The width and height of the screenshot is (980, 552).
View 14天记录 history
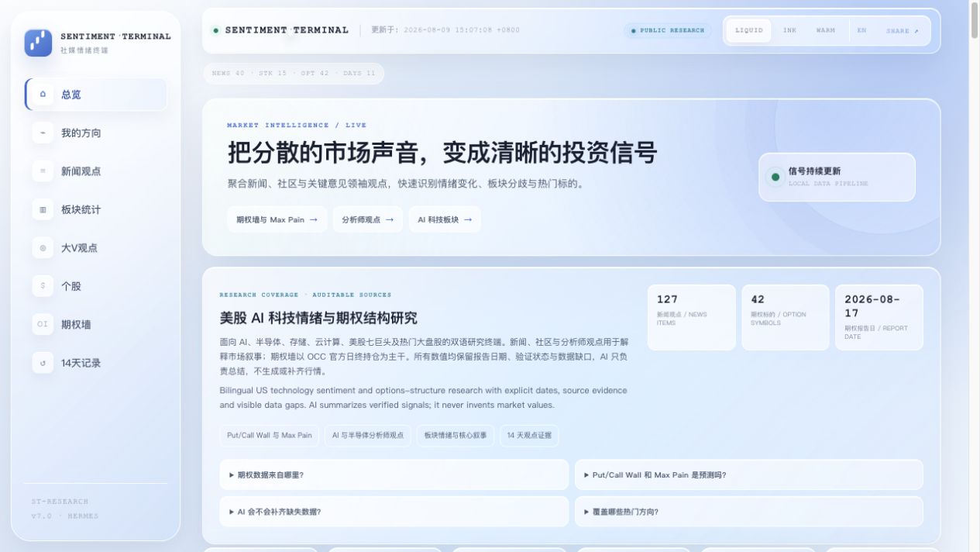coord(96,363)
